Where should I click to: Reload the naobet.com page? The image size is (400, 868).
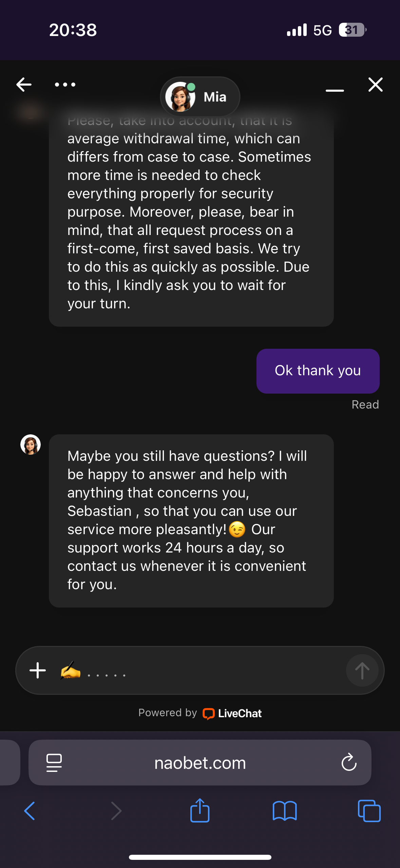pyautogui.click(x=349, y=763)
